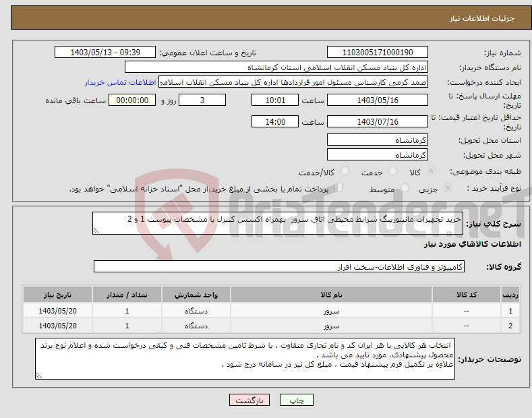Click the announcement date field 1403/05/13 - 09:39
Image resolution: width=532 pixels, height=418 pixels.
click(105, 53)
